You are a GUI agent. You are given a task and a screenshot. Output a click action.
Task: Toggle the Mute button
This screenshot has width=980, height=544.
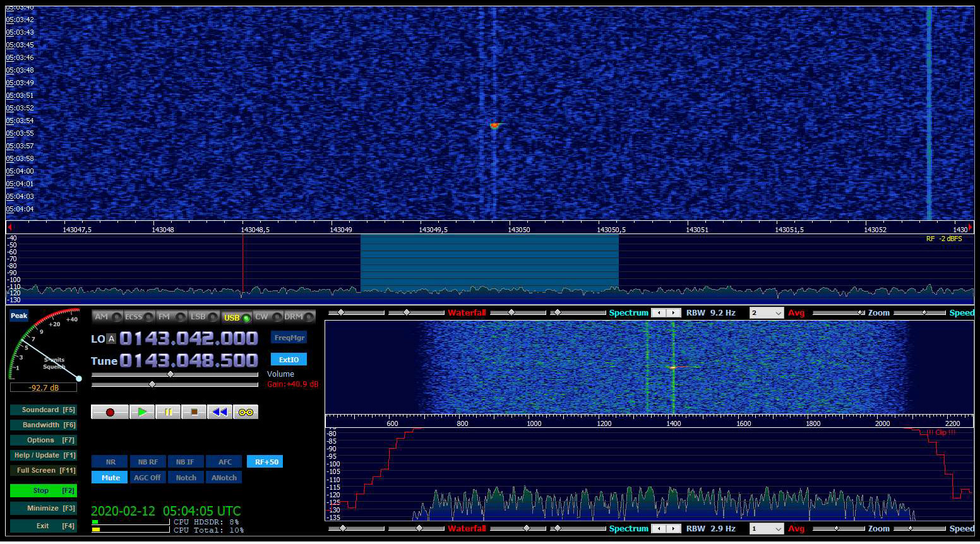click(110, 478)
